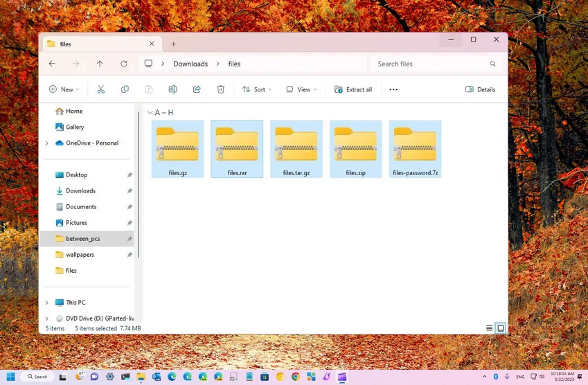Viewport: 588px width, 385px height.
Task: Refresh the current folder view
Action: 124,64
